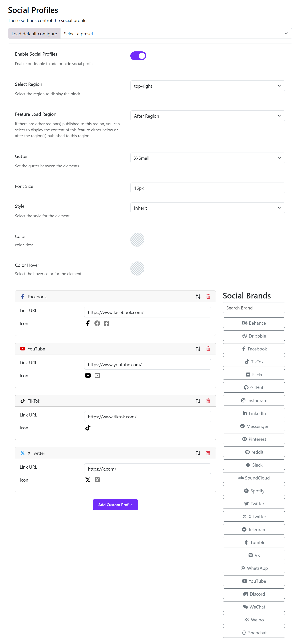
Task: Add the SoundCloud brand
Action: [x=254, y=478]
